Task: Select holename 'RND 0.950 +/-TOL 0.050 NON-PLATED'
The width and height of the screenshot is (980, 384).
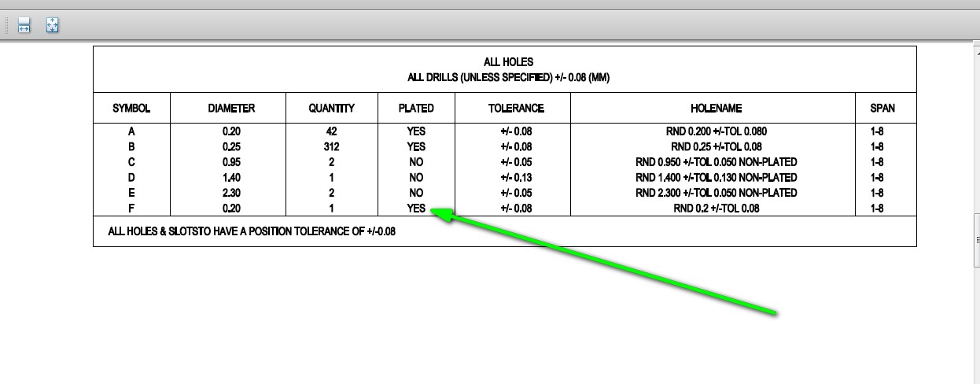Action: [x=716, y=162]
